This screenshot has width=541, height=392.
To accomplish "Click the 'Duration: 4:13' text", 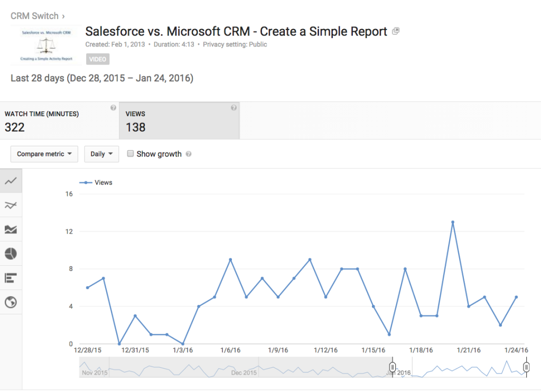I will tap(174, 44).
